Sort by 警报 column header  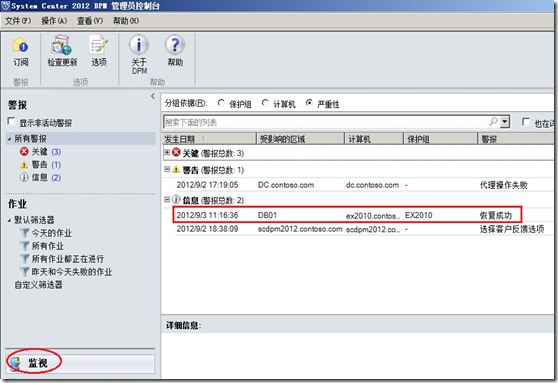(517, 139)
